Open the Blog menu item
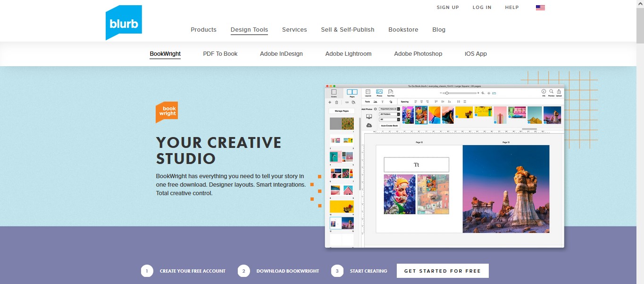Image resolution: width=644 pixels, height=284 pixels. [439, 29]
